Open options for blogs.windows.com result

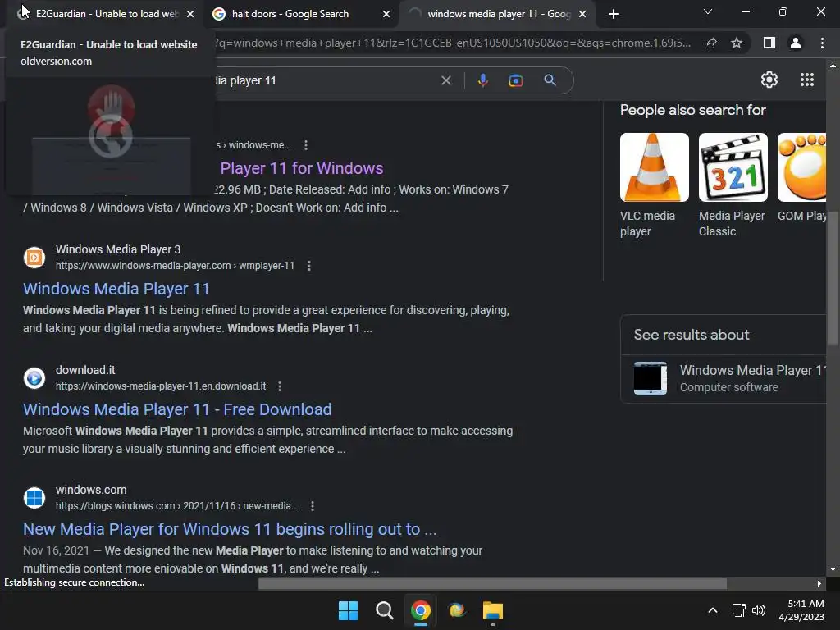313,506
